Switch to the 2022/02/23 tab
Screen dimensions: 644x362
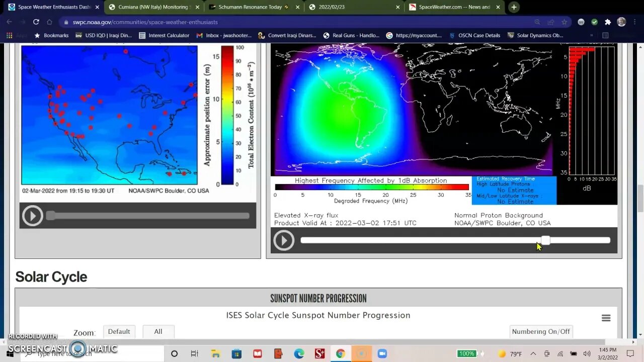pyautogui.click(x=354, y=7)
